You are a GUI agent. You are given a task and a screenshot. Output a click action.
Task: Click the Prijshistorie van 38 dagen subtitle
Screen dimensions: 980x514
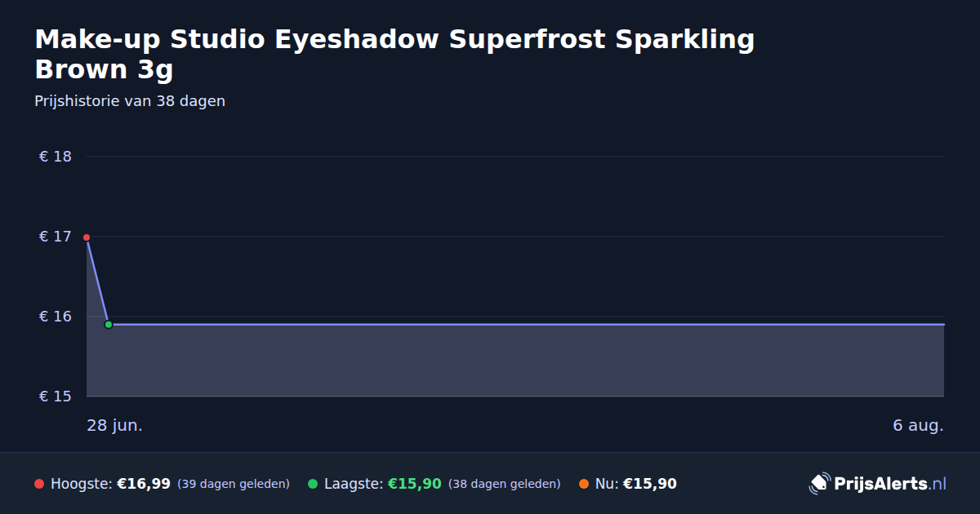pyautogui.click(x=130, y=101)
